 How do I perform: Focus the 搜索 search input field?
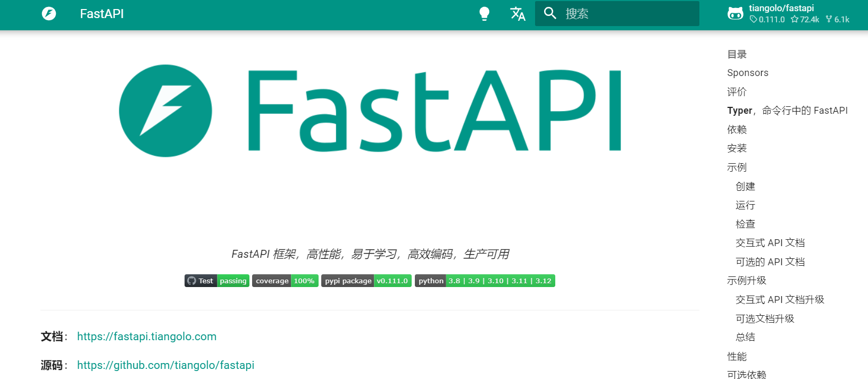(628, 14)
